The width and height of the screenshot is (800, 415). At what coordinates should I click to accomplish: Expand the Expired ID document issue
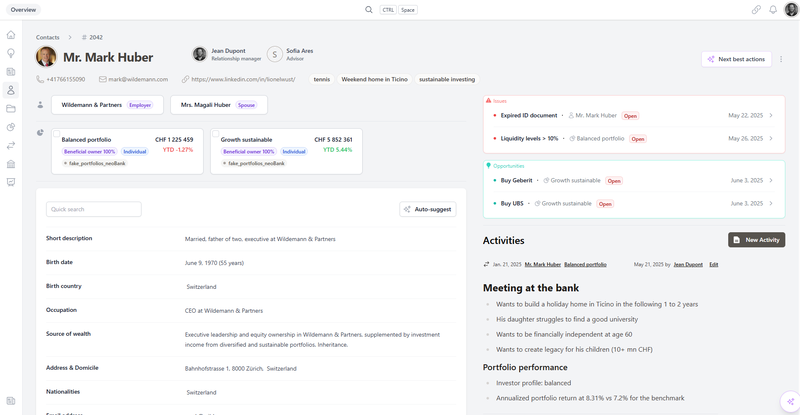(x=771, y=116)
